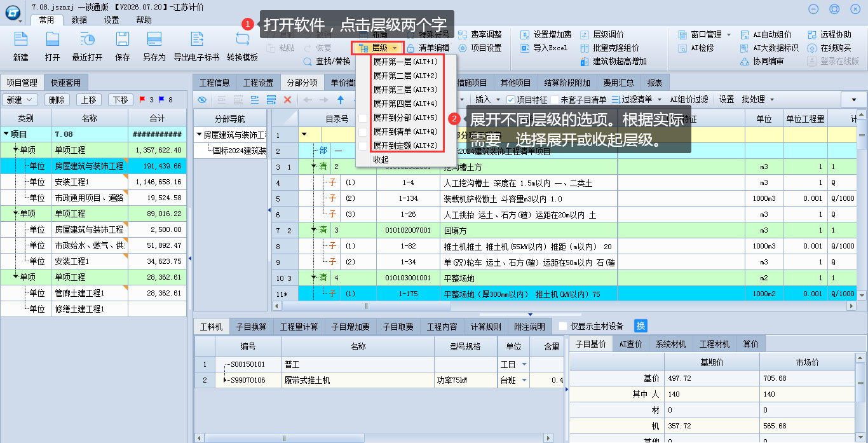Click the 另存为 save-as icon
The height and width of the screenshot is (443, 868).
coord(154,40)
